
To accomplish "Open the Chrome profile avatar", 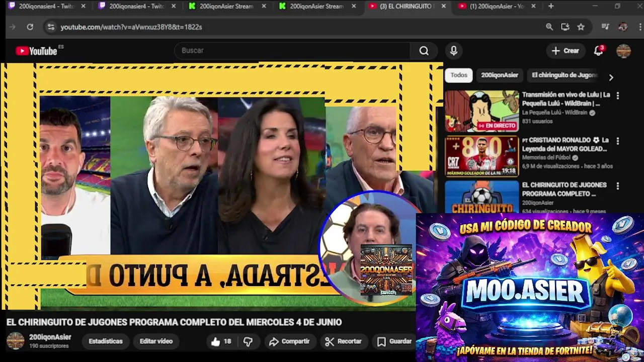I will tap(623, 27).
